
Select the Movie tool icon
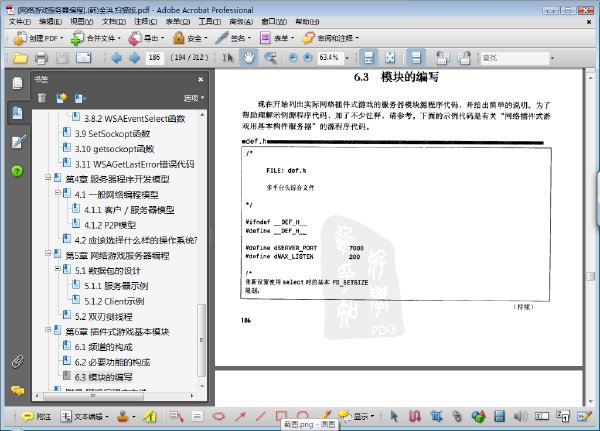click(499, 416)
